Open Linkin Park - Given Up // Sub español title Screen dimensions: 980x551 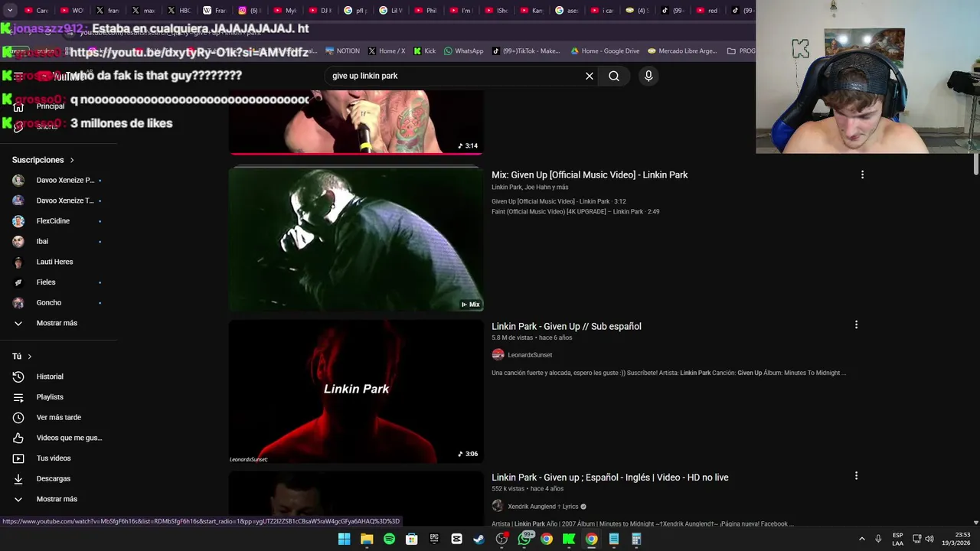point(567,326)
